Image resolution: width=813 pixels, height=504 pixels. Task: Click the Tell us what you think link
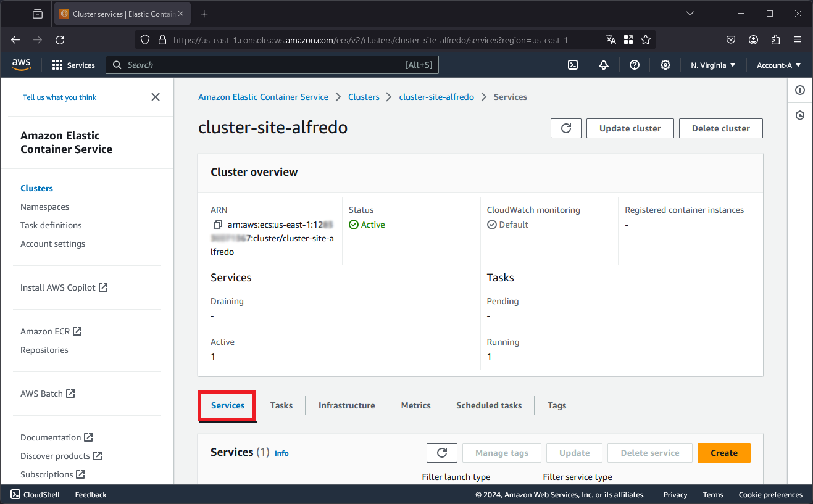click(x=60, y=97)
